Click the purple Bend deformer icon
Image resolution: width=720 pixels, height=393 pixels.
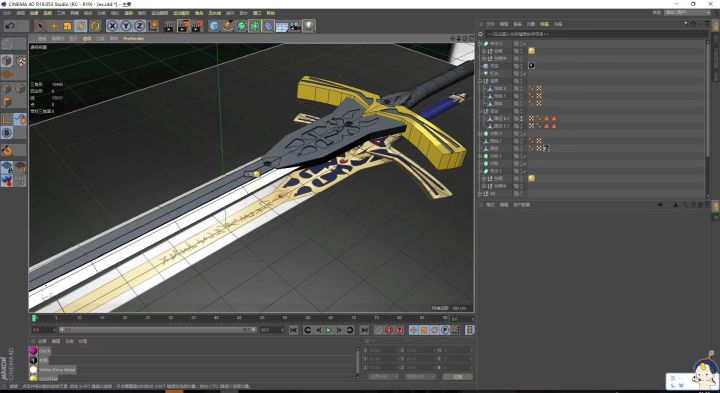269,26
